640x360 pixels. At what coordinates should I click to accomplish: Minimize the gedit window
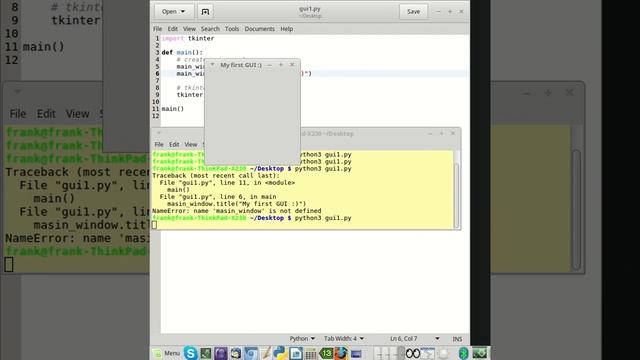438,11
